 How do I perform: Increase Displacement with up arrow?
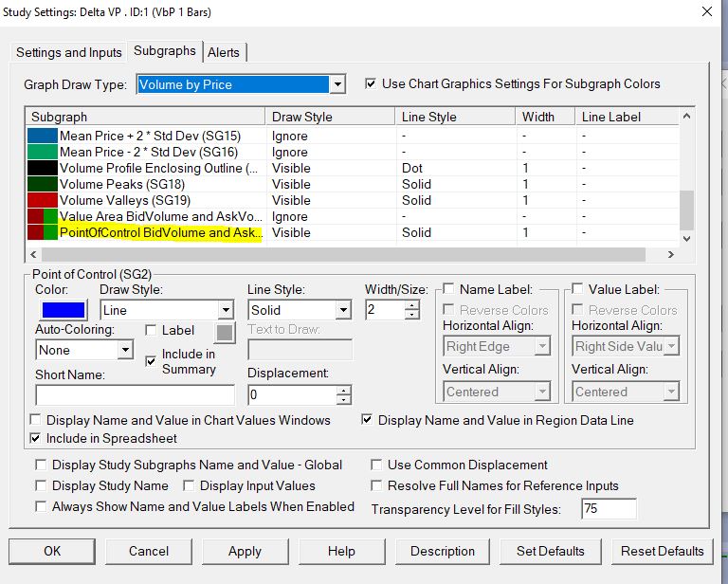(343, 391)
